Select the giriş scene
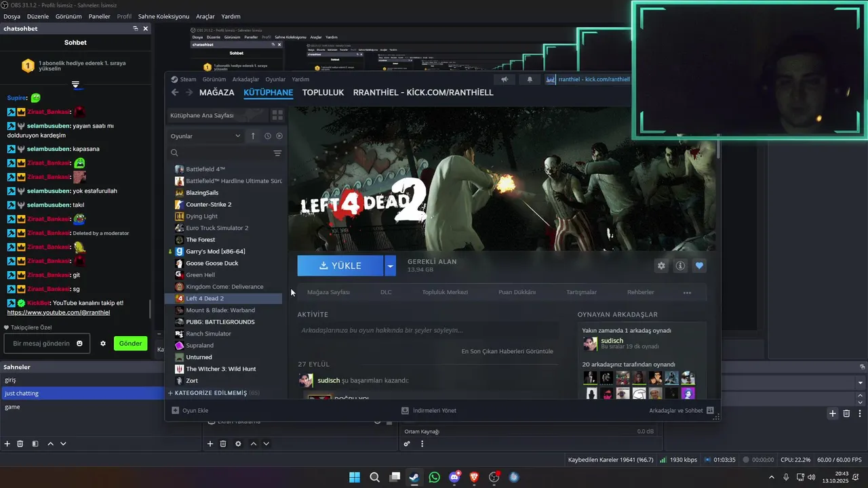 click(81, 380)
